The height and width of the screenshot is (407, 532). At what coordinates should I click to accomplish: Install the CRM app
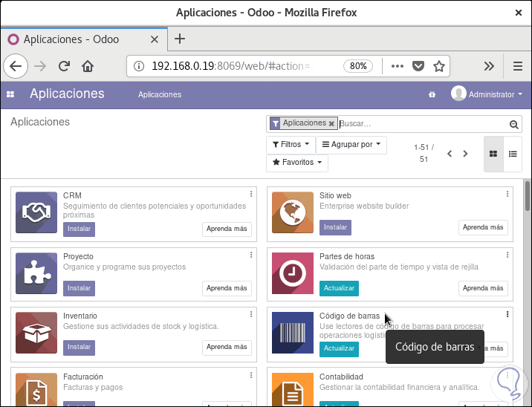tap(79, 229)
